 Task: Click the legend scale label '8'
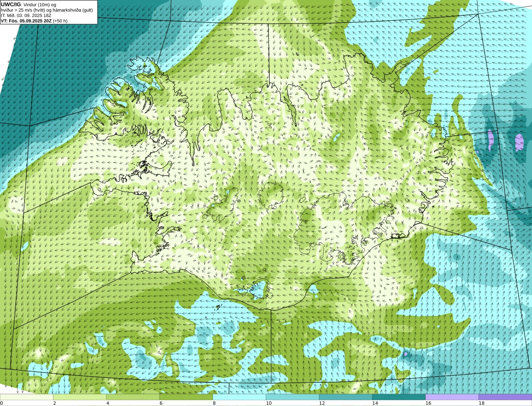pos(214,403)
